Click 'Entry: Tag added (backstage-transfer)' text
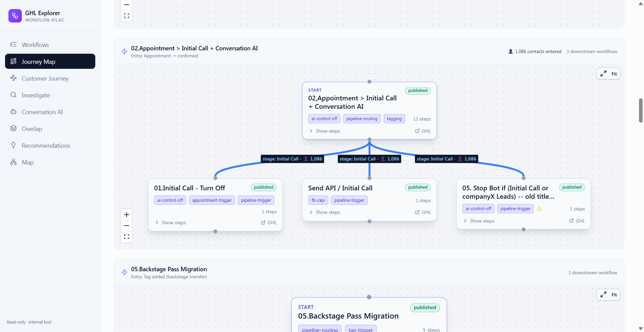 tap(169, 277)
